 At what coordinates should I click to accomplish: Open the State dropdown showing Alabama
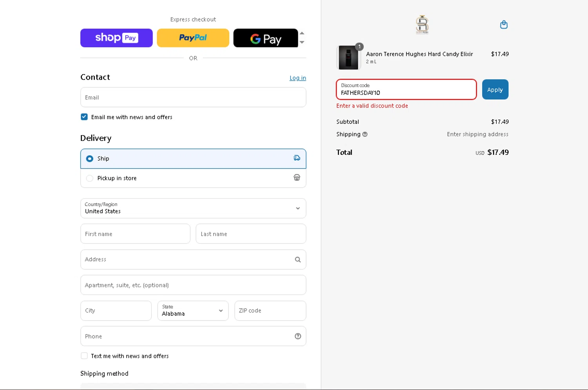193,310
